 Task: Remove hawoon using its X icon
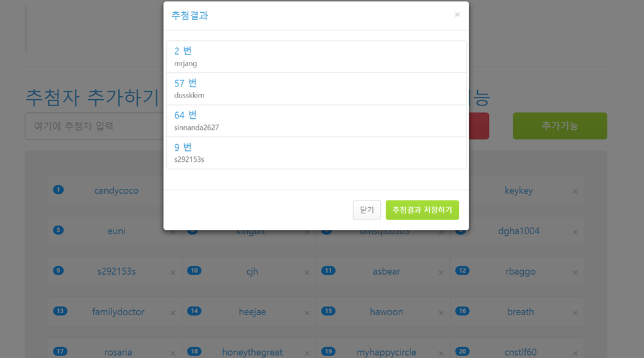(x=441, y=313)
